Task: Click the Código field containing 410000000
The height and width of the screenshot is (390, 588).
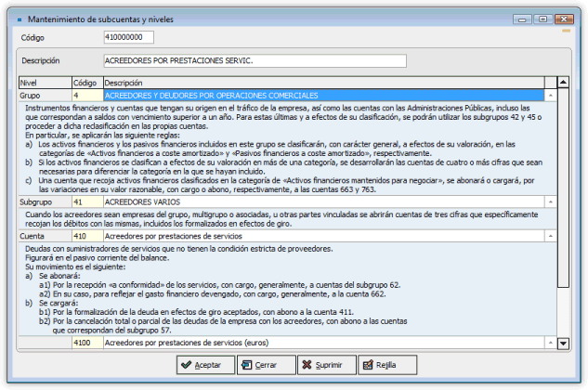Action: click(135, 37)
